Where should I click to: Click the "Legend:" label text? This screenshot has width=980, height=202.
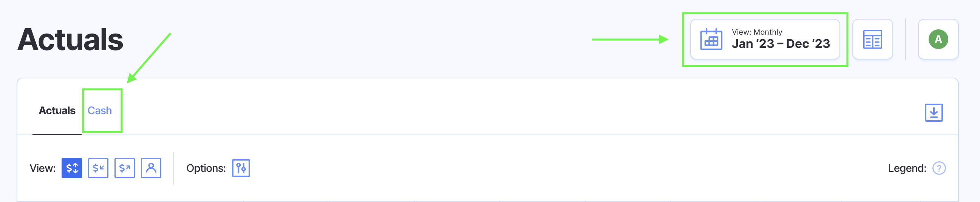click(x=907, y=168)
